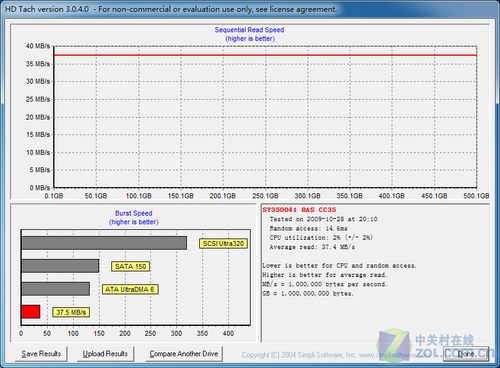Screen dimensions: 500x368
Task: Click the 'Random access: 14.6ms' line
Action: tap(309, 229)
